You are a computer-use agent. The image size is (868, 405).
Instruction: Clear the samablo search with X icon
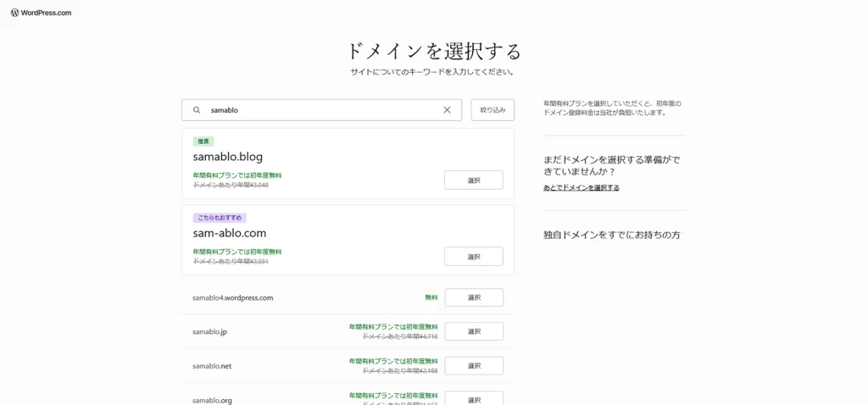click(x=447, y=110)
